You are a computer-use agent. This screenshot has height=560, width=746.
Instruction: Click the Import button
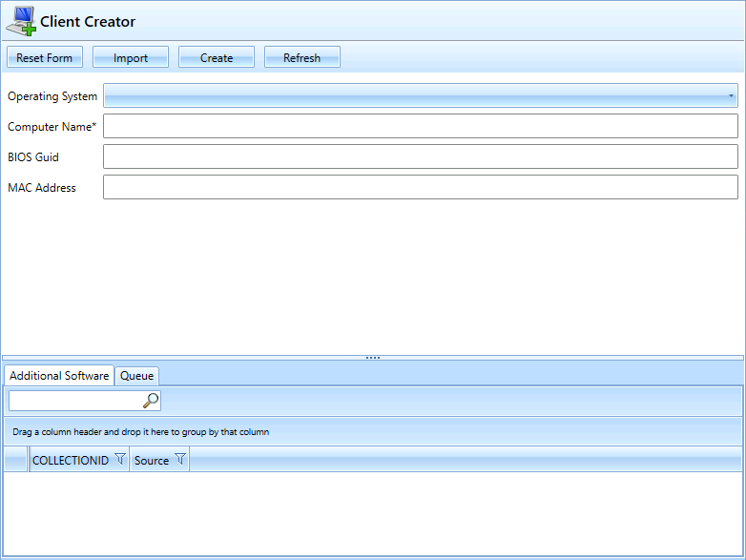coord(131,58)
